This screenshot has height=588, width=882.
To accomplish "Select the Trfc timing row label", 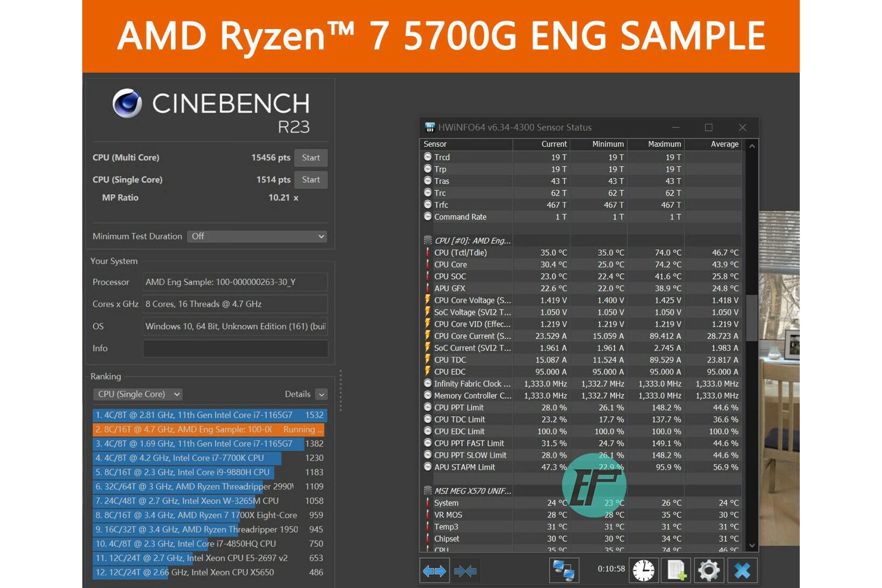I will (441, 205).
